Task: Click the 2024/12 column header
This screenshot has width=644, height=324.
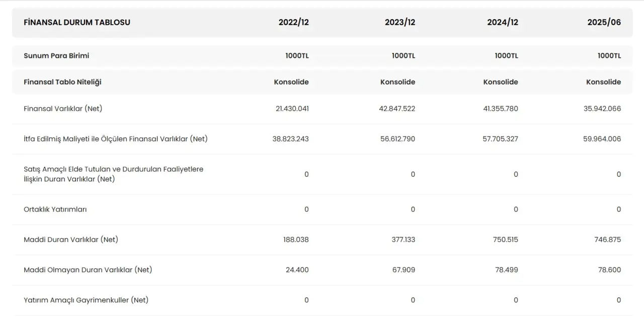Action: [502, 22]
